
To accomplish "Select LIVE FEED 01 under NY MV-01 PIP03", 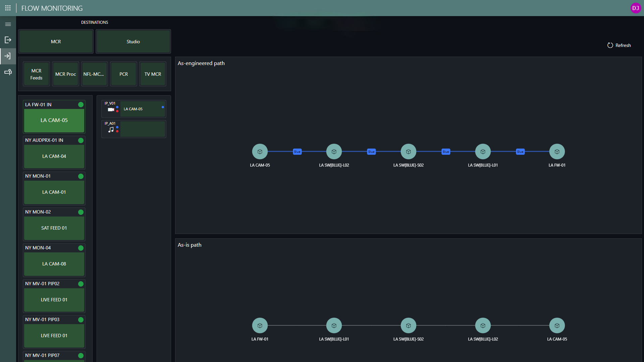I will click(x=54, y=336).
